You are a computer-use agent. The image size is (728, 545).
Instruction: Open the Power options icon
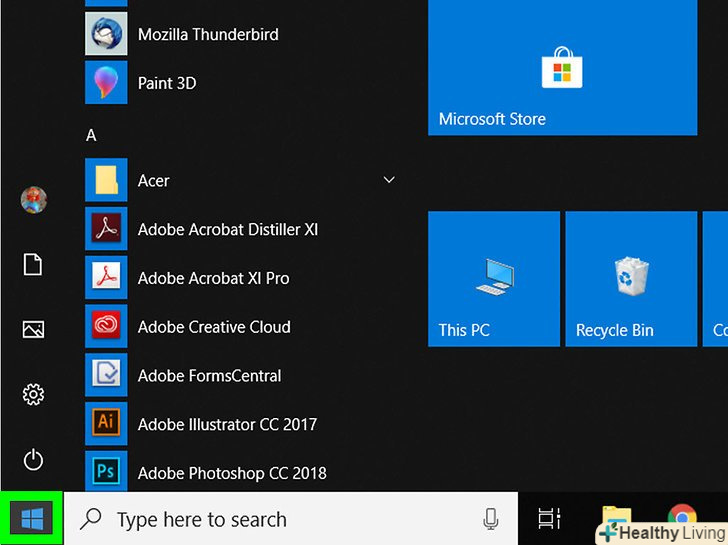point(33,460)
